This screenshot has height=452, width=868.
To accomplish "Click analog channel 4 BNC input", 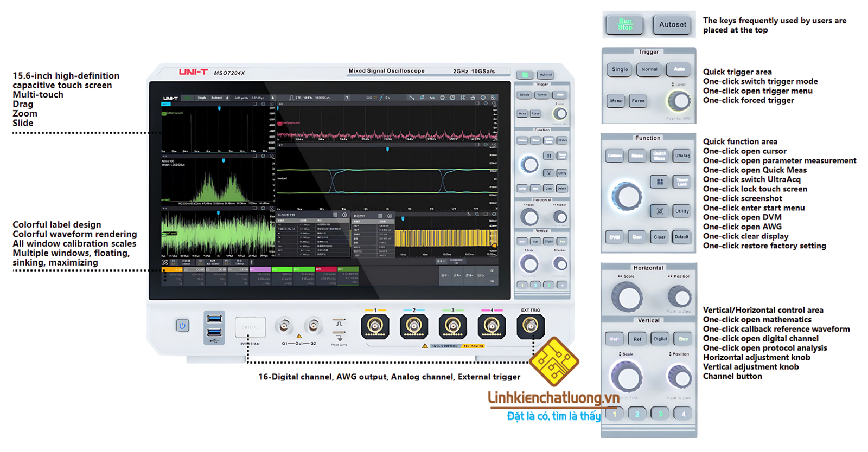I will click(492, 326).
